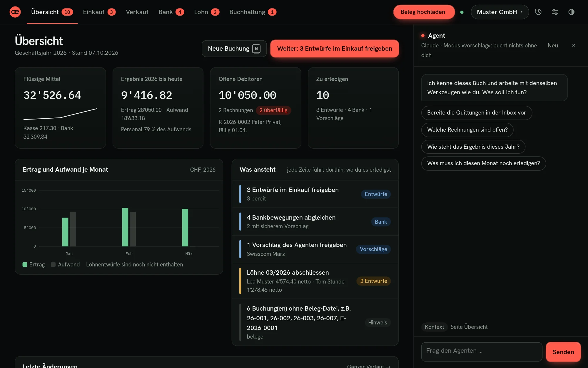Click the grey Aufwand legend swatch
588x368 pixels.
53,264
